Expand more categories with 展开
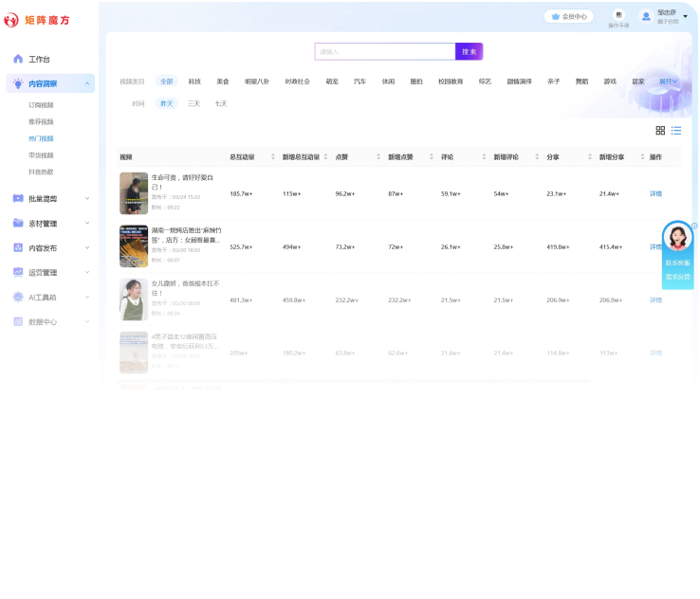The width and height of the screenshot is (700, 599). [x=670, y=82]
